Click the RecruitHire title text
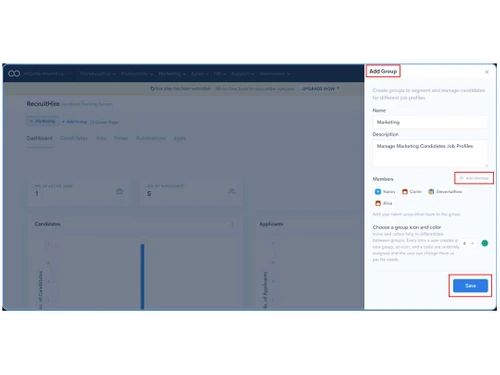This screenshot has width=500, height=375. coord(43,104)
